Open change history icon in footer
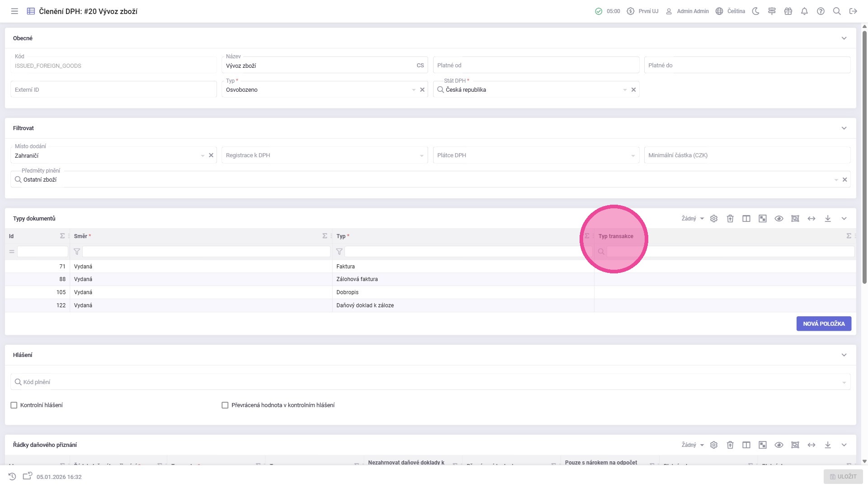The image size is (868, 488). coord(12,477)
